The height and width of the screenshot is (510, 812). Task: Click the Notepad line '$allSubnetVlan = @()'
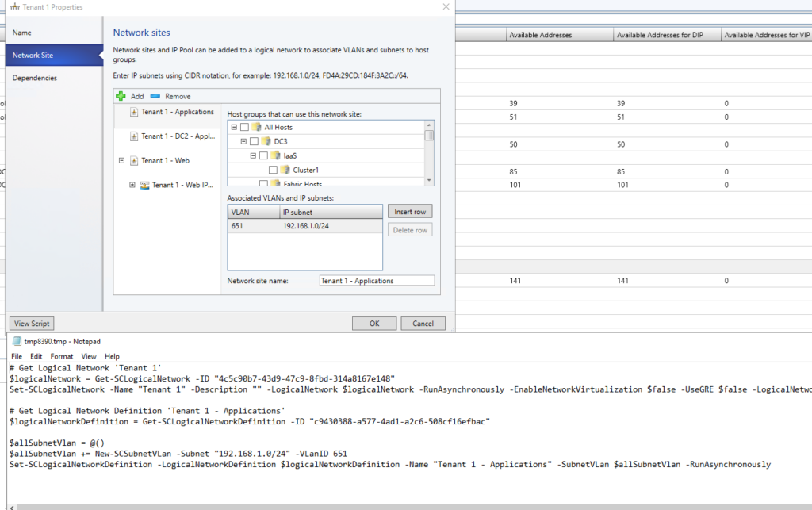click(x=57, y=443)
